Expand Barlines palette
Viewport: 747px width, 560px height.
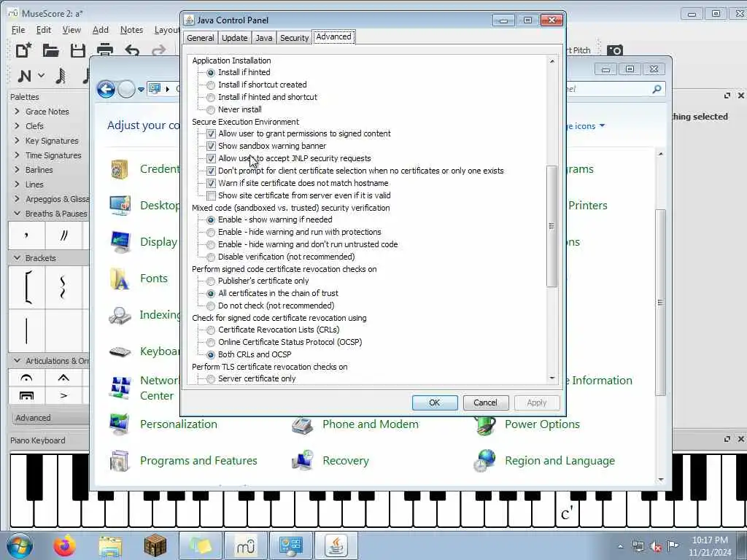coord(18,170)
